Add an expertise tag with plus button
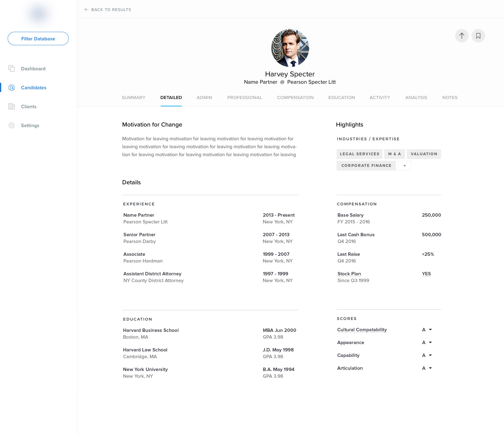The width and height of the screenshot is (504, 437). (404, 165)
